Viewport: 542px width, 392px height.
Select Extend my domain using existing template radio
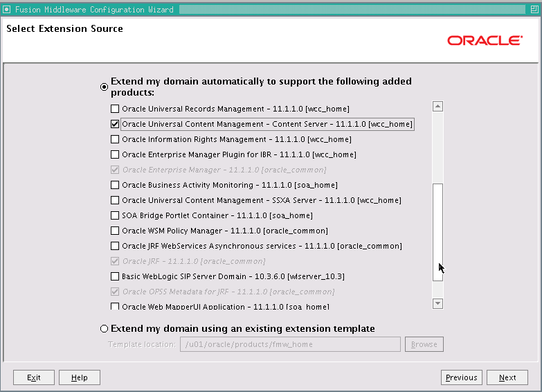click(x=104, y=328)
